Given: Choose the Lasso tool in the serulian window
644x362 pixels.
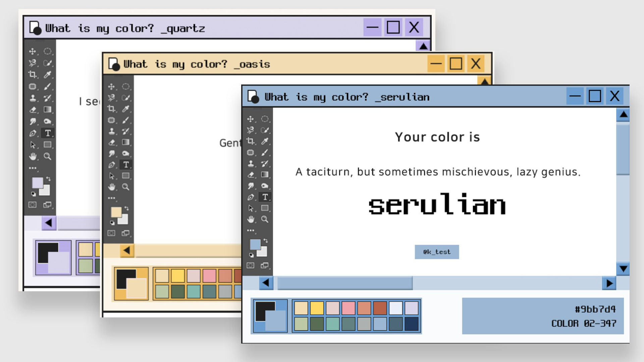Looking at the screenshot, I should pos(251,130).
